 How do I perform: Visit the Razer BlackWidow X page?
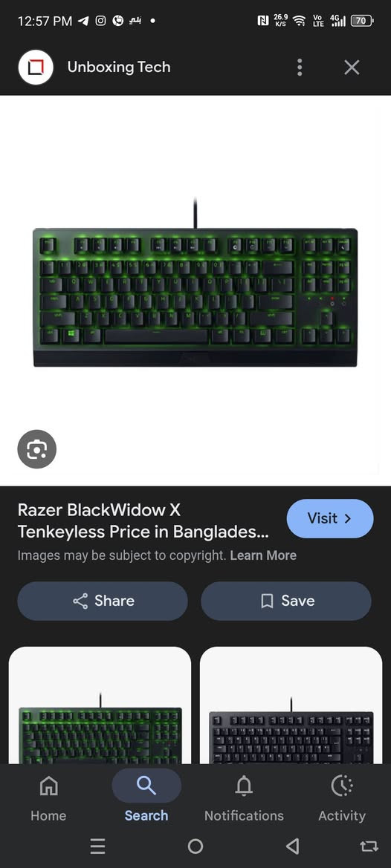(x=330, y=519)
